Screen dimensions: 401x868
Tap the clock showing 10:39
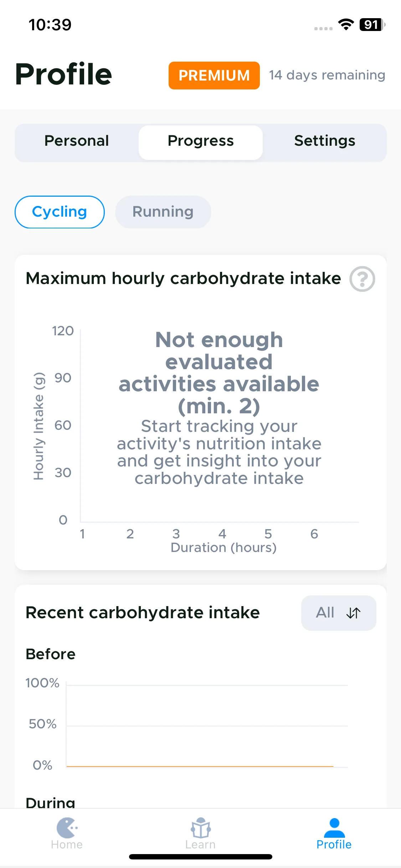click(50, 25)
